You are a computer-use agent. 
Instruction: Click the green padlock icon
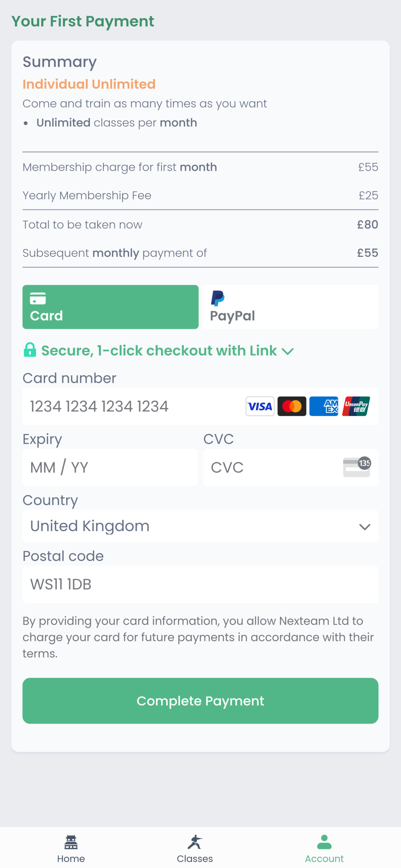(30, 350)
